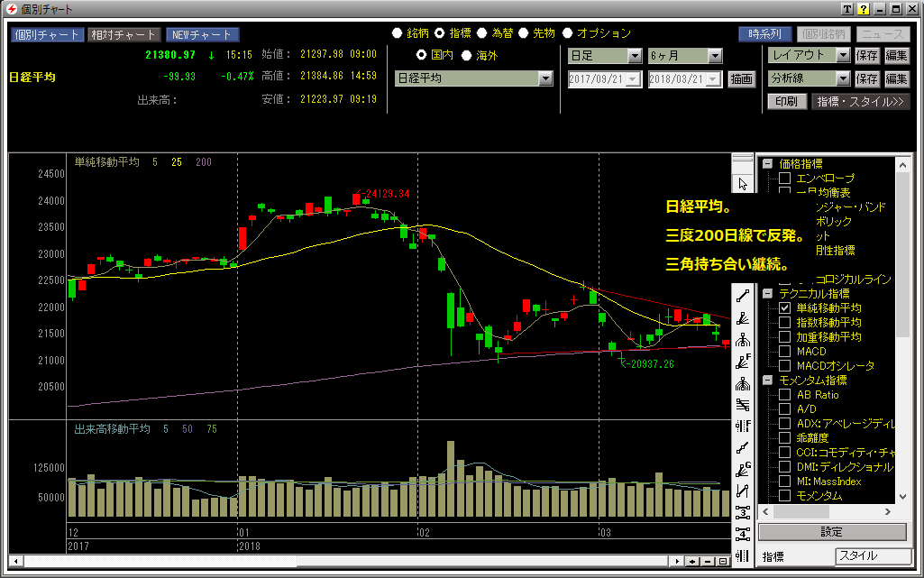Activate the fan tool marked with F
Image resolution: width=924 pixels, height=578 pixels.
743,362
